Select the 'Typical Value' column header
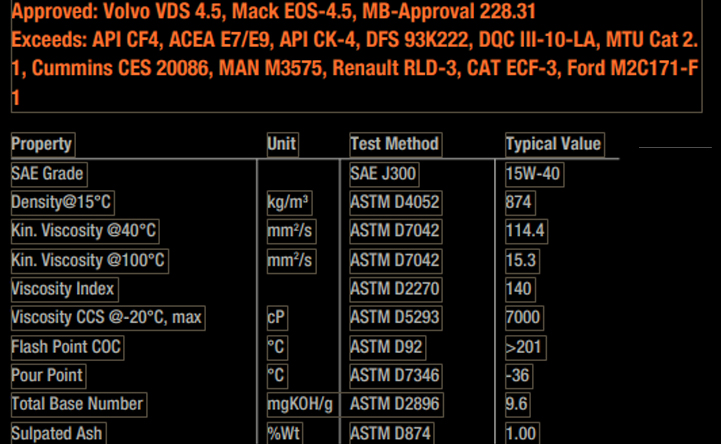 [x=555, y=144]
